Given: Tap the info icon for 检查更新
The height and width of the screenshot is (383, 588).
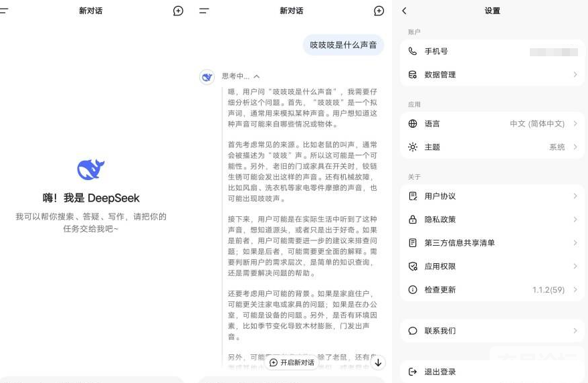Looking at the screenshot, I should 413,289.
